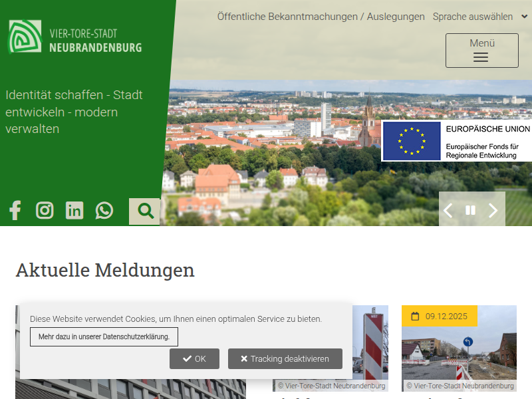Click the WhatsApp contact icon

coord(104,210)
